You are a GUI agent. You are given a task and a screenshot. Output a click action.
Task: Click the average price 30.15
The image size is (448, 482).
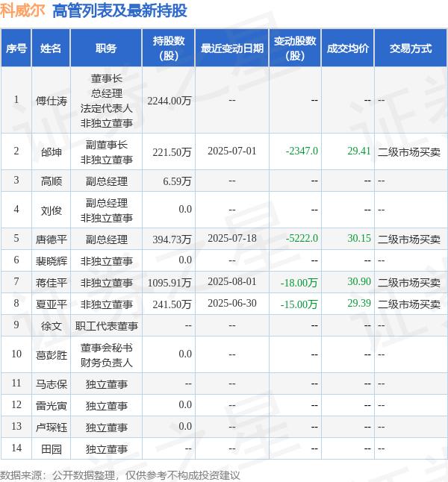359,238
